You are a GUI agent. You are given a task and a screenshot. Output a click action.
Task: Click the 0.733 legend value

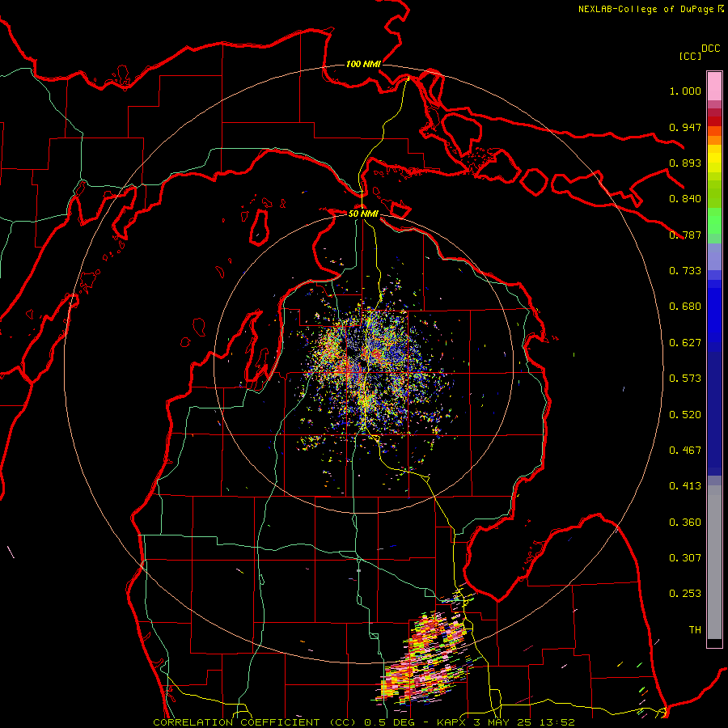pos(685,271)
